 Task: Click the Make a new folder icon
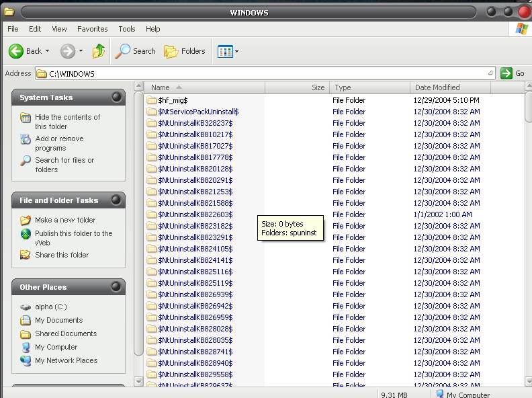[26, 220]
